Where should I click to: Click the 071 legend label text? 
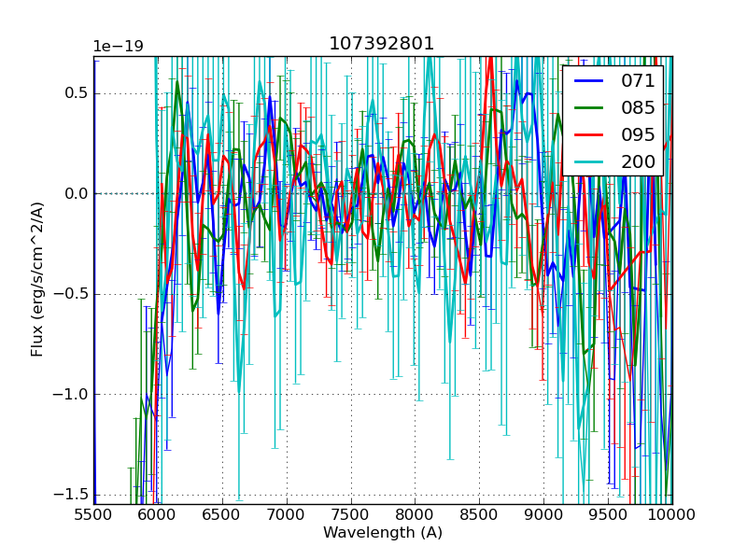coord(638,81)
